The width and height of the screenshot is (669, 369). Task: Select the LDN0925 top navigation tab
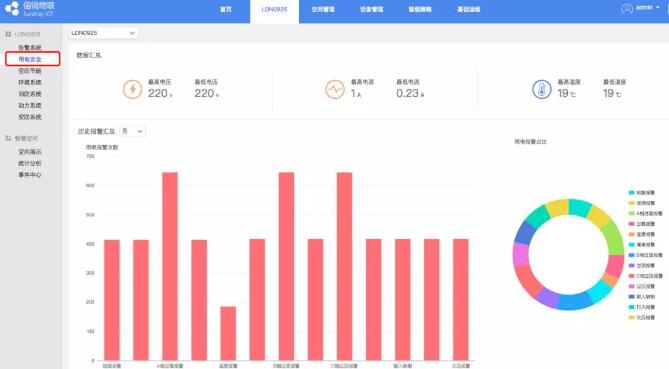pyautogui.click(x=274, y=9)
